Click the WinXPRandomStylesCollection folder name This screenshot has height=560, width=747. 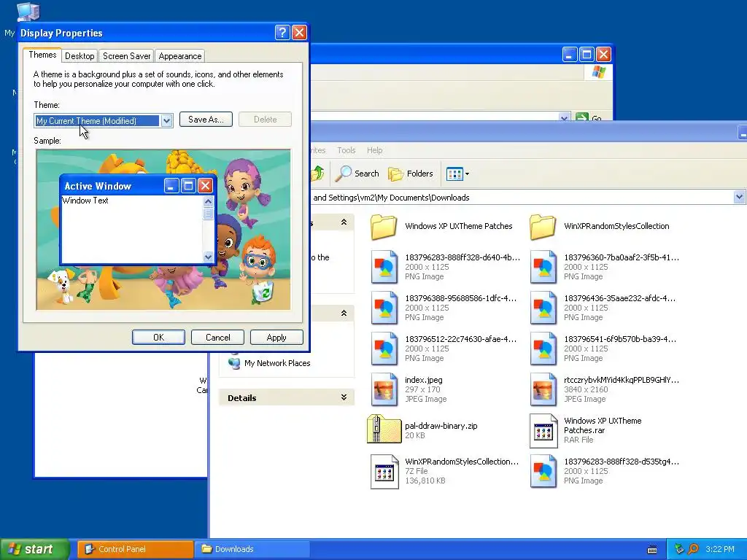coord(616,226)
